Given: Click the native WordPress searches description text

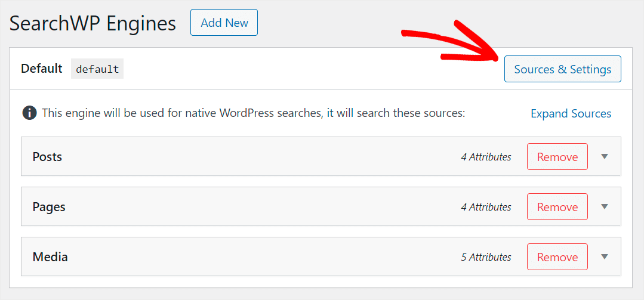Looking at the screenshot, I should click(x=254, y=113).
